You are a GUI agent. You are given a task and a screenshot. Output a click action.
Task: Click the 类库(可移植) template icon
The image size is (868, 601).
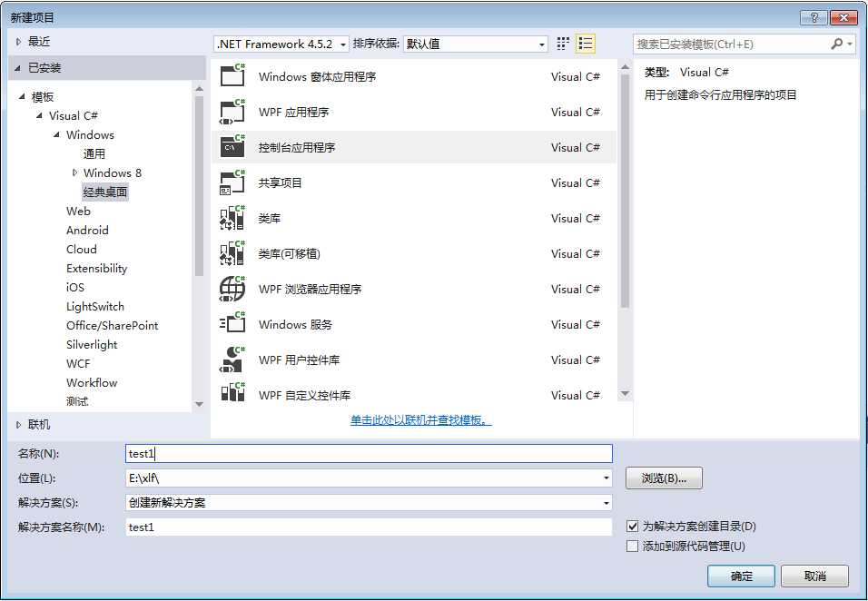(x=232, y=253)
